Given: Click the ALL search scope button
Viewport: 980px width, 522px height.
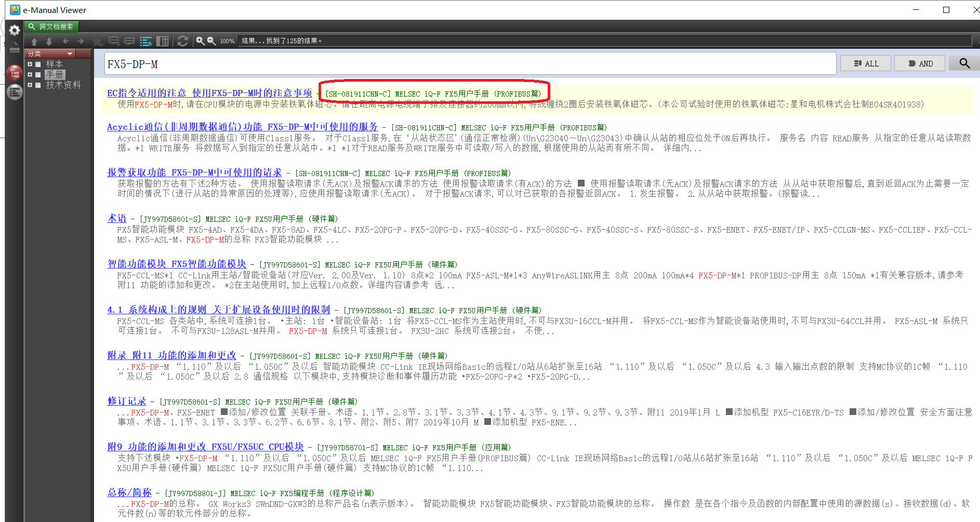Looking at the screenshot, I should [866, 63].
